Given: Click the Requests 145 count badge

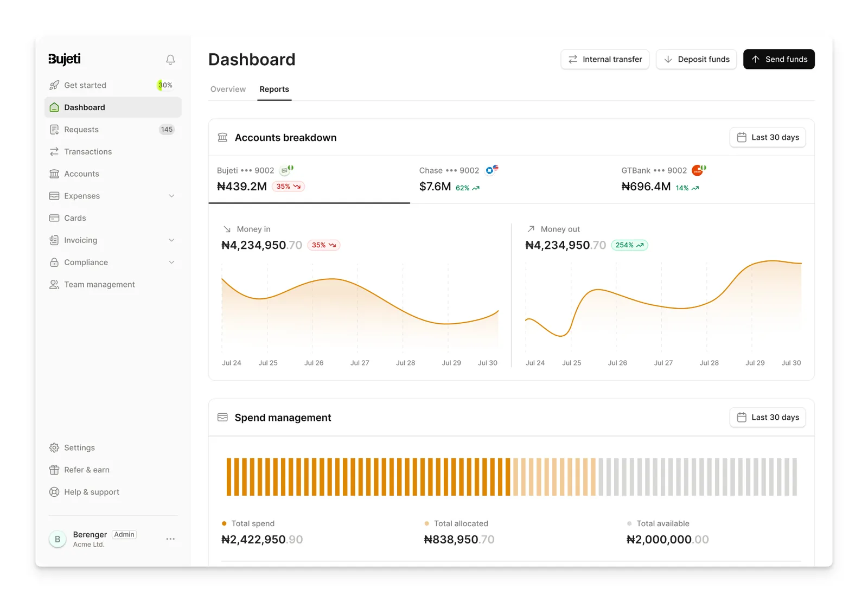Looking at the screenshot, I should tap(167, 130).
